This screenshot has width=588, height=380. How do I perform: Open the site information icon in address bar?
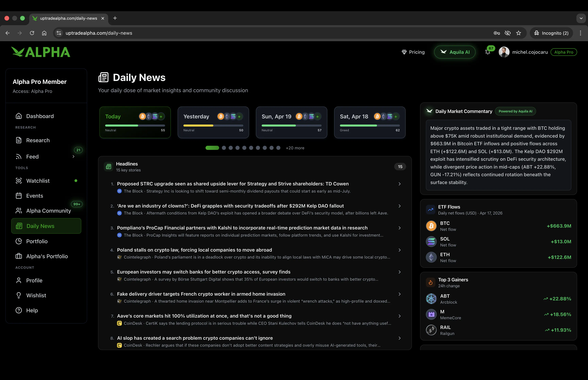tap(59, 33)
